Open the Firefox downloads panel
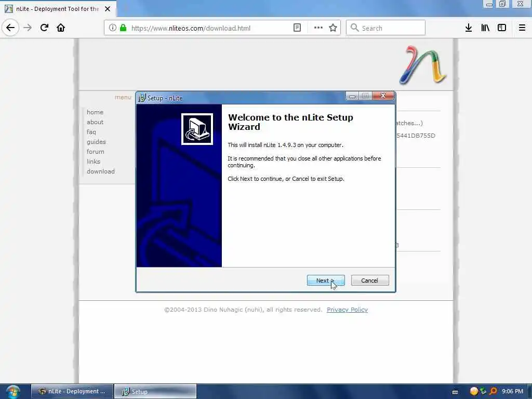This screenshot has height=399, width=532. (x=469, y=28)
